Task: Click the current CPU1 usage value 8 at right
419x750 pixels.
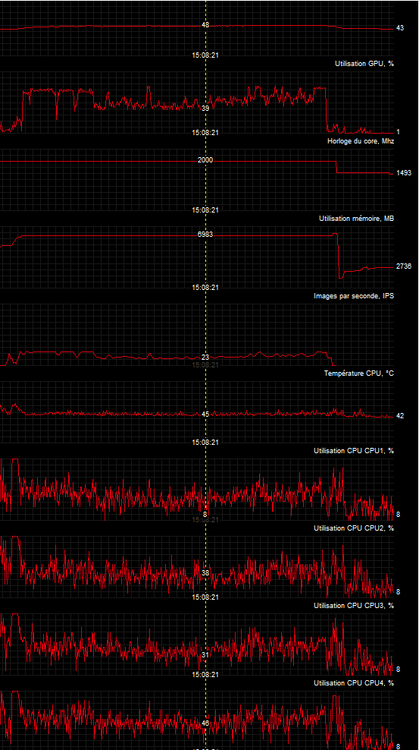Action: tap(398, 514)
